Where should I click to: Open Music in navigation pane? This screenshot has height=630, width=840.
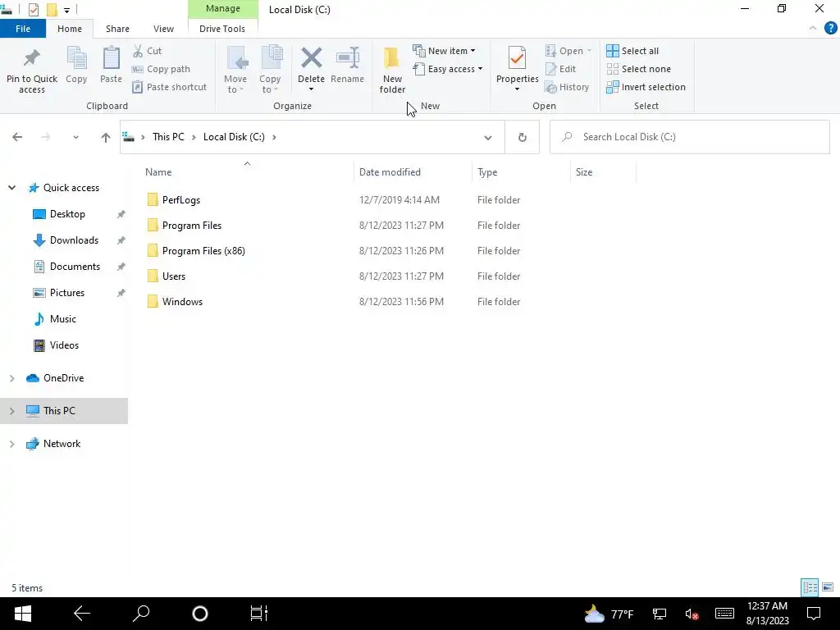click(62, 319)
